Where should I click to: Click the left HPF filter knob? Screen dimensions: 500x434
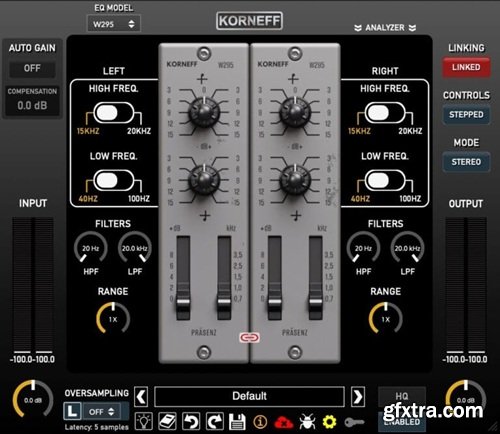90,248
